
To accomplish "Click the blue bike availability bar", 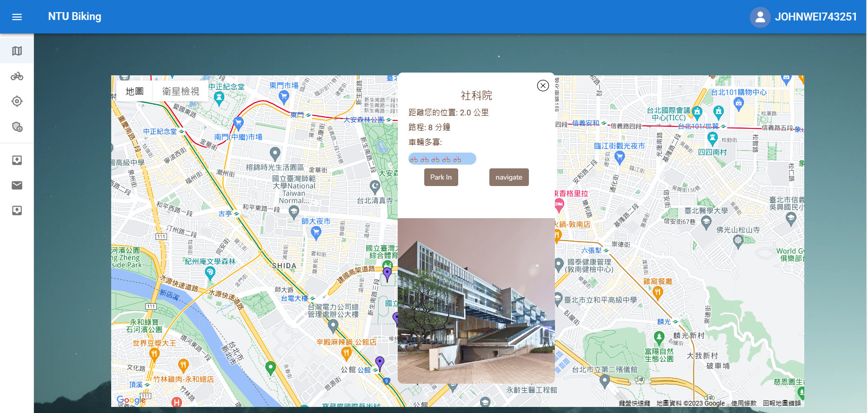I will 442,159.
